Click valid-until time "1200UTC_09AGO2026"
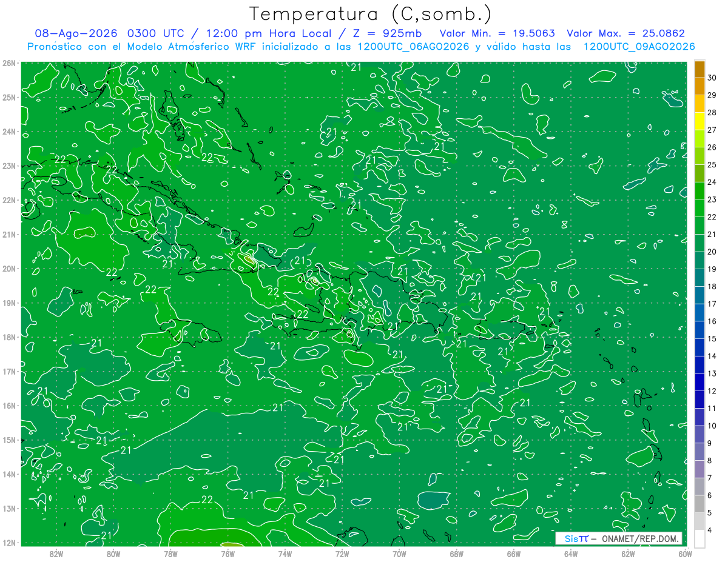This screenshot has width=728, height=562. (x=639, y=47)
